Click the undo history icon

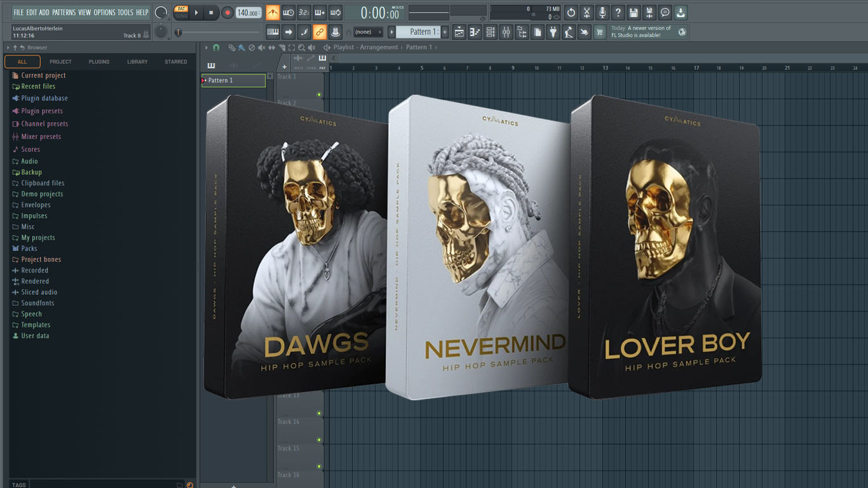(571, 12)
